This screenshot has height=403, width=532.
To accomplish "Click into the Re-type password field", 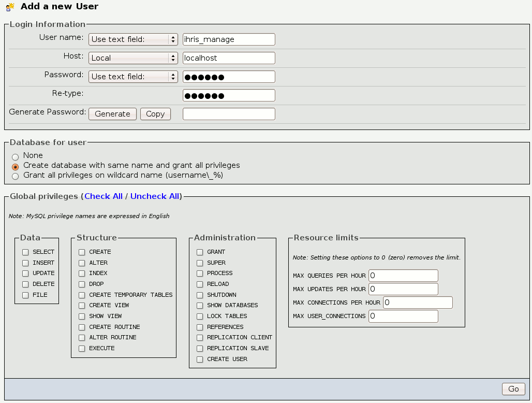I will point(229,95).
